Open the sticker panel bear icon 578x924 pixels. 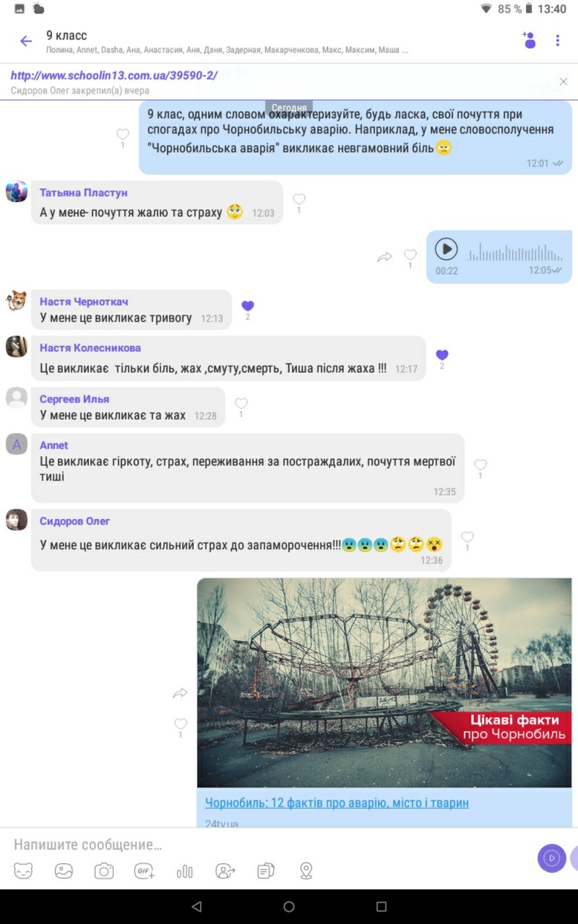23,871
